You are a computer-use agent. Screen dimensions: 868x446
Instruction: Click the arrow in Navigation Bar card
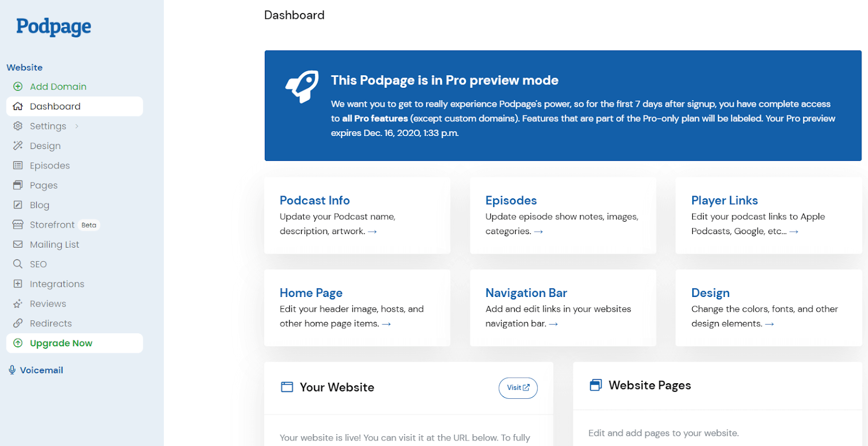[x=553, y=324]
